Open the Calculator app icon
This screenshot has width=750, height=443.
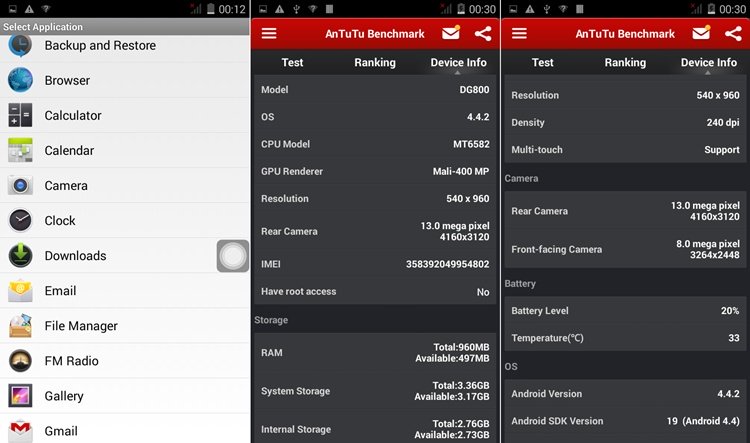pyautogui.click(x=20, y=115)
